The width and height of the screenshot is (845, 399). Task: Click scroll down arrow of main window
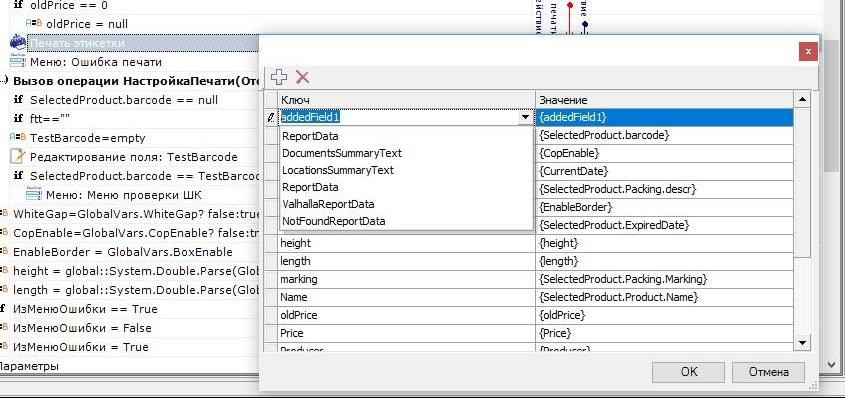[x=830, y=365]
